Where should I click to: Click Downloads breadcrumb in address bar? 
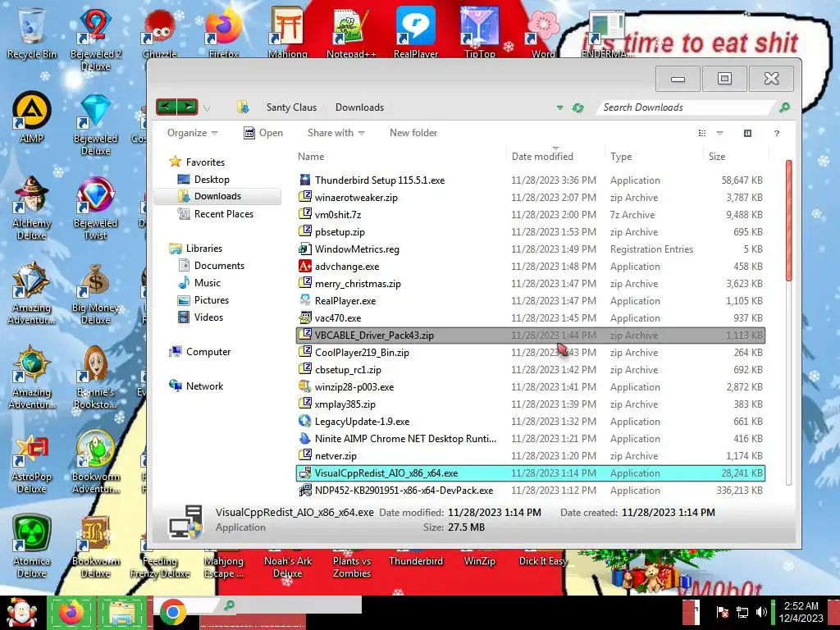point(359,107)
